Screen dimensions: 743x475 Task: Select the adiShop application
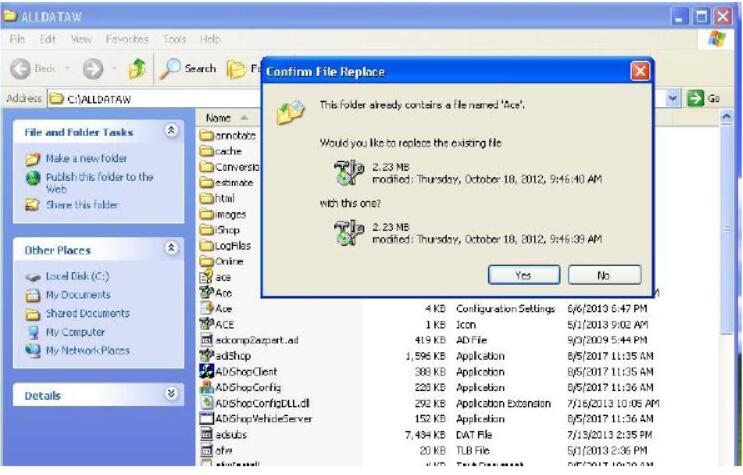[x=226, y=356]
